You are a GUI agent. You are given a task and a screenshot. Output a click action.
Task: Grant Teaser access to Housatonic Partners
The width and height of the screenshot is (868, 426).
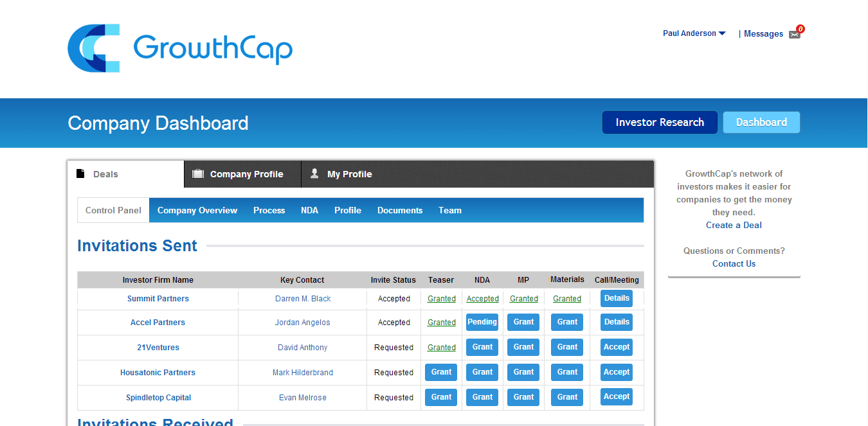[x=441, y=372]
